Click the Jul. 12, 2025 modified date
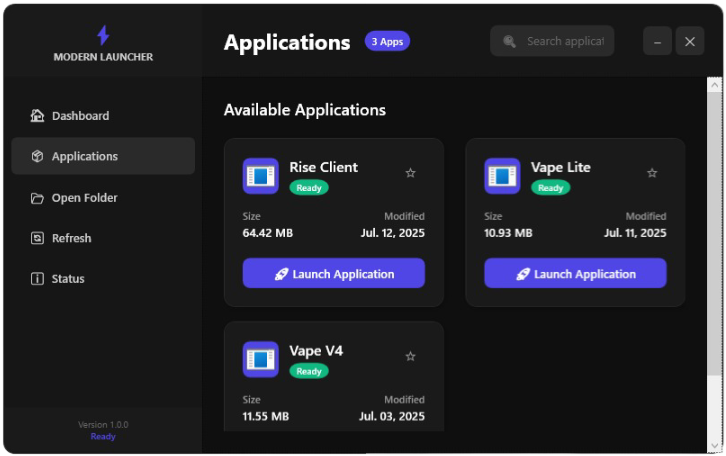The height and width of the screenshot is (456, 726). pos(393,233)
